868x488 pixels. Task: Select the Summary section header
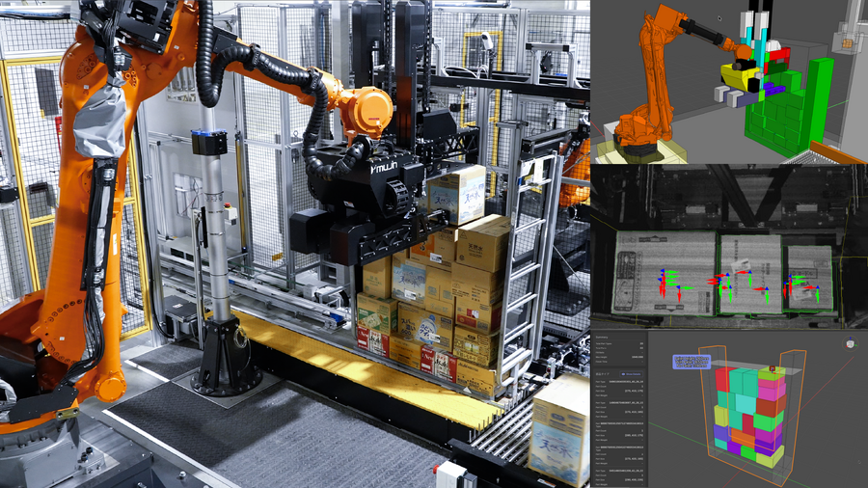tap(601, 337)
